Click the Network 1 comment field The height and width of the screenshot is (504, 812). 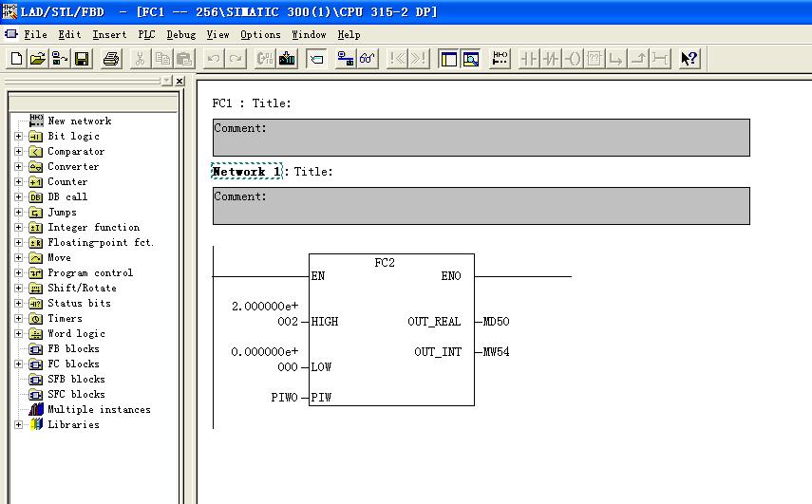coord(481,206)
